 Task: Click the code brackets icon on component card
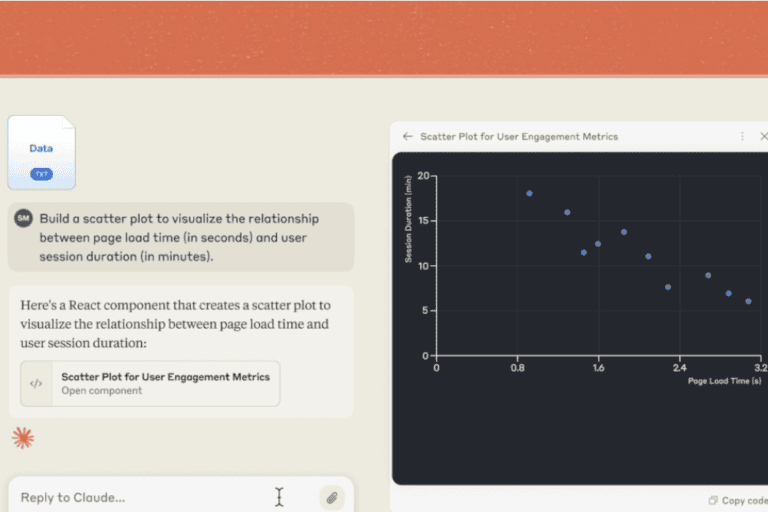point(36,384)
